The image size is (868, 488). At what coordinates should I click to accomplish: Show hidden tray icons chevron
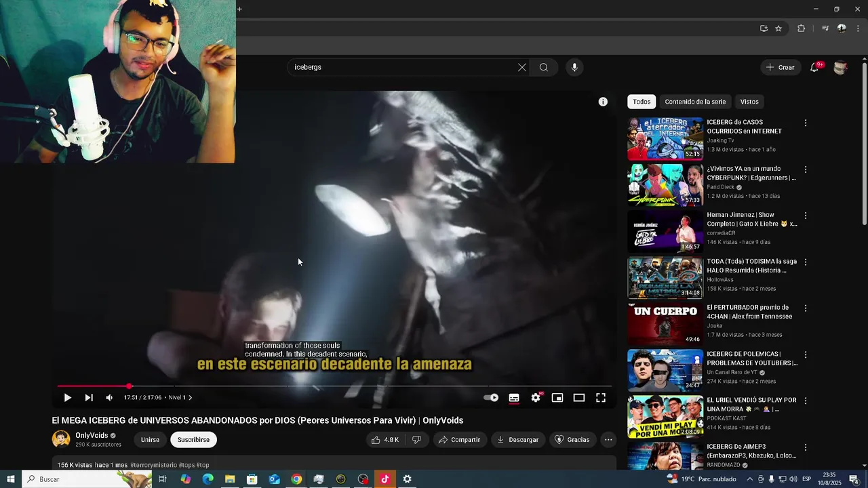(749, 479)
